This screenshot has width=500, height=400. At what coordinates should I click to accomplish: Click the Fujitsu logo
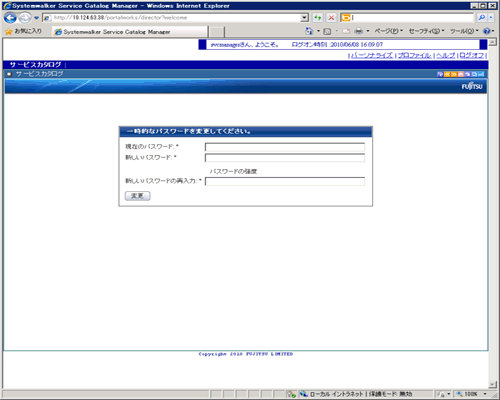tap(472, 86)
